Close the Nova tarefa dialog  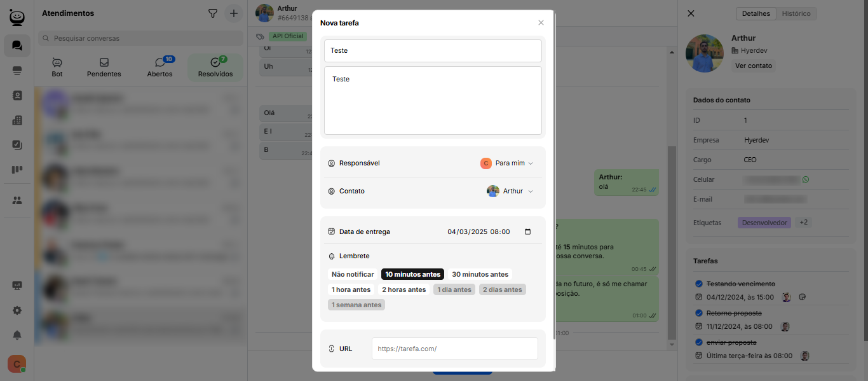[x=541, y=23]
